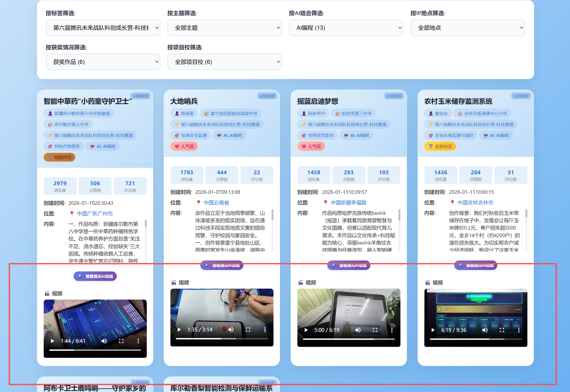570x392 pixels.
Task: Open more options on 农村玉米储存监测系统 video
Action: [x=519, y=330]
